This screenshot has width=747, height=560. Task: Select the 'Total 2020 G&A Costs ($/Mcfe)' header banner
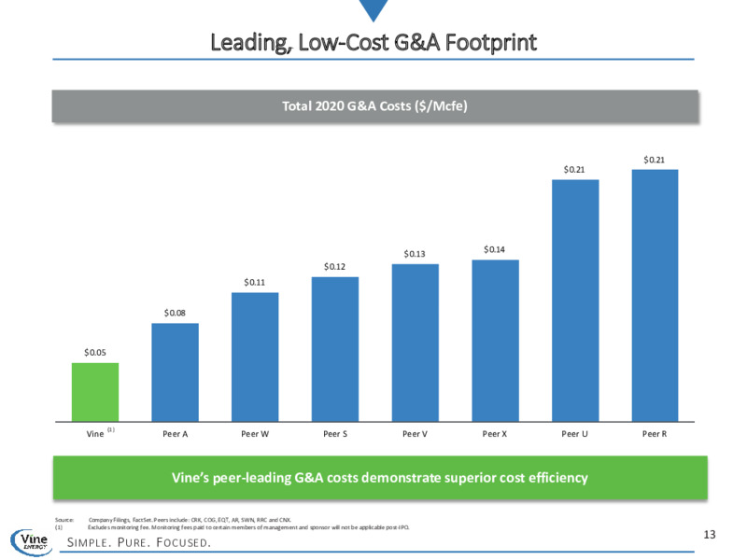(375, 106)
